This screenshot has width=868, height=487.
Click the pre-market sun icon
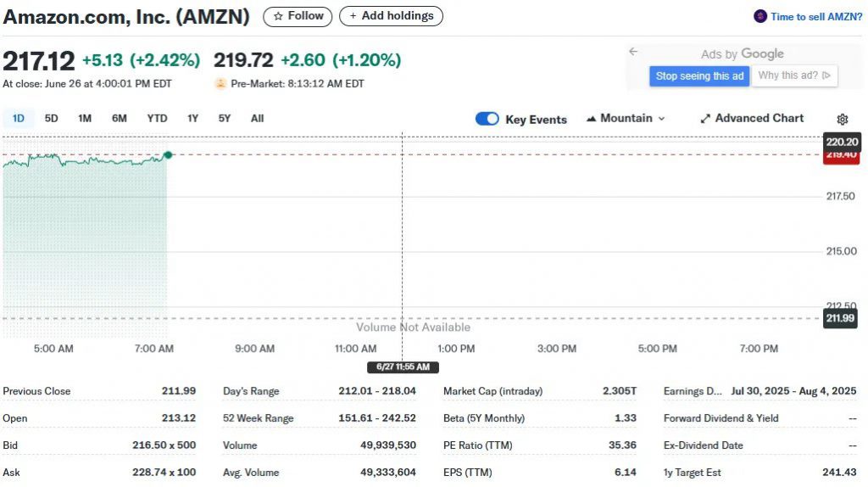(x=220, y=84)
